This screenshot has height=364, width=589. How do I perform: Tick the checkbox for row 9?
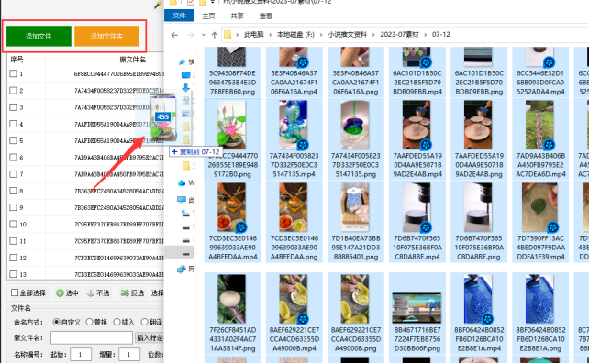[13, 207]
